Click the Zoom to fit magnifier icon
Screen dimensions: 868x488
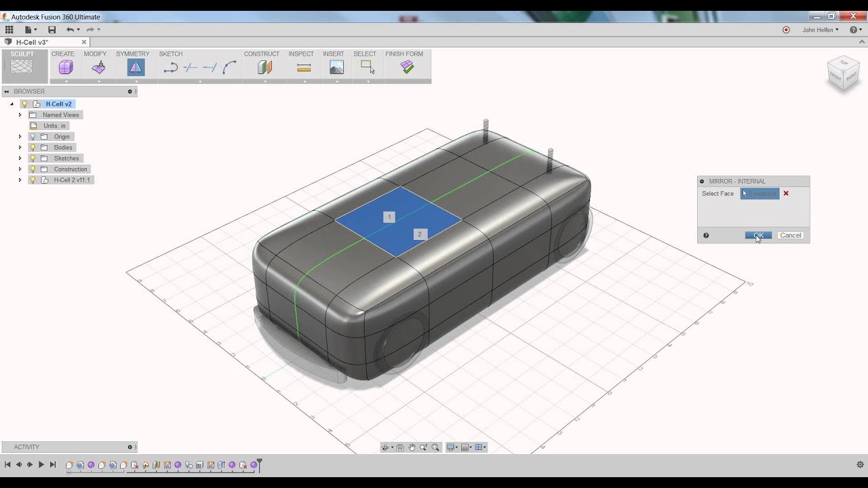coord(435,447)
